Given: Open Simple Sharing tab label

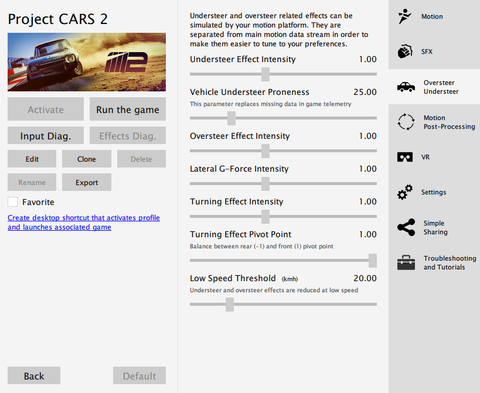Looking at the screenshot, I should [435, 227].
